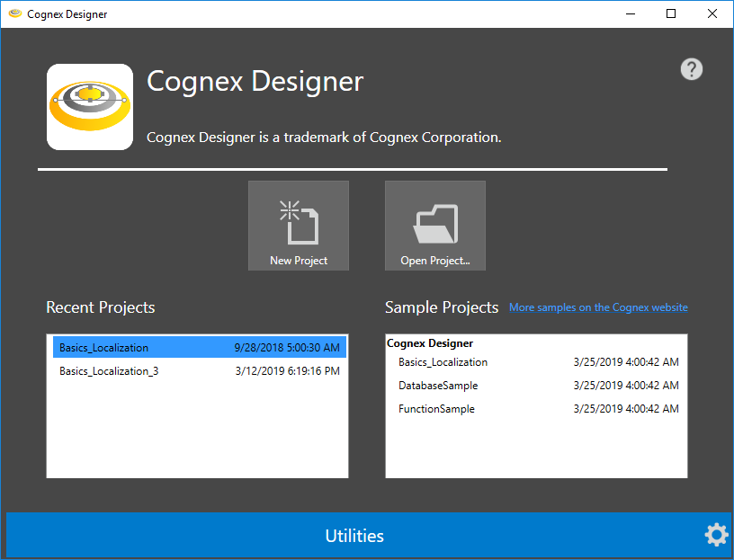Click the title bar app icon
The width and height of the screenshot is (734, 560).
tap(14, 14)
